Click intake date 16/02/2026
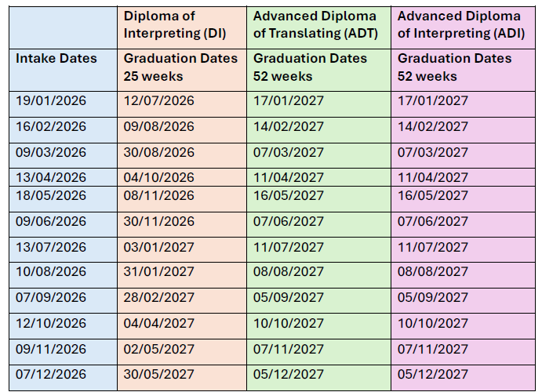 tap(52, 127)
